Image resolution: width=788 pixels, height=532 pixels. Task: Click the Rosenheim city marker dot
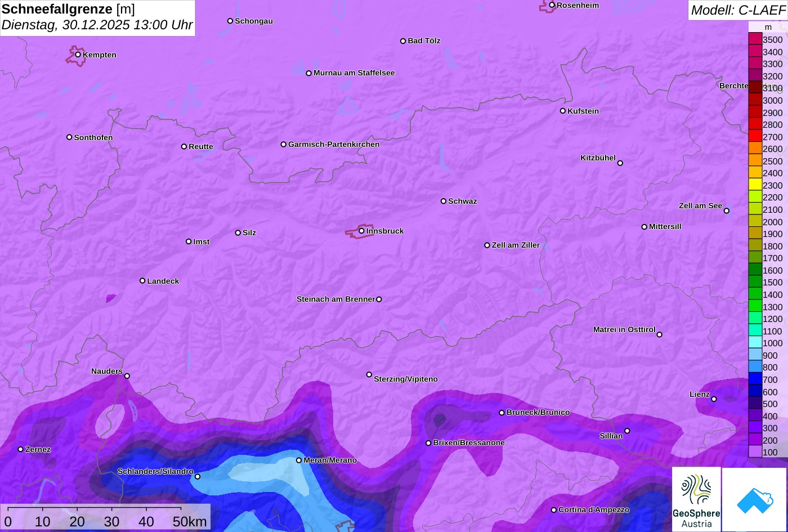click(552, 5)
